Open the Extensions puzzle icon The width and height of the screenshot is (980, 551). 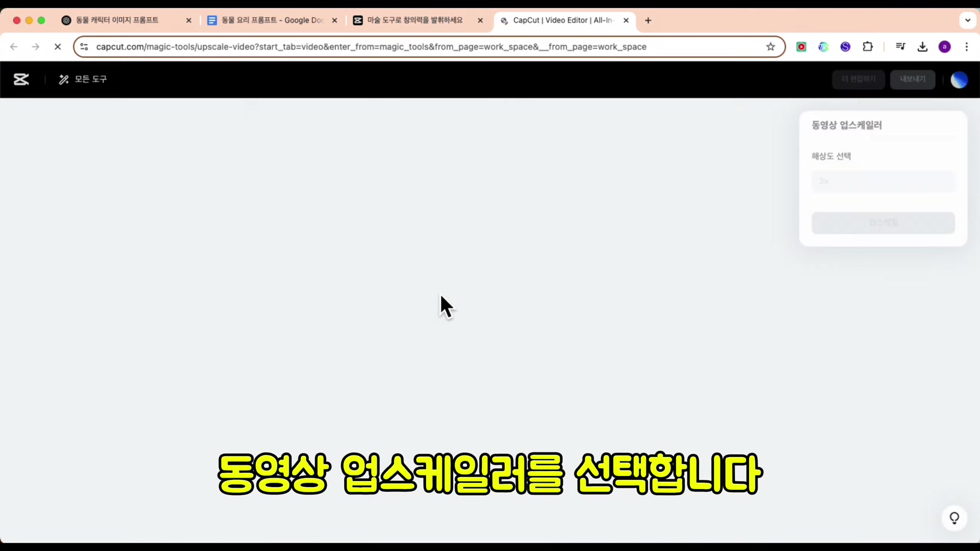pos(867,47)
